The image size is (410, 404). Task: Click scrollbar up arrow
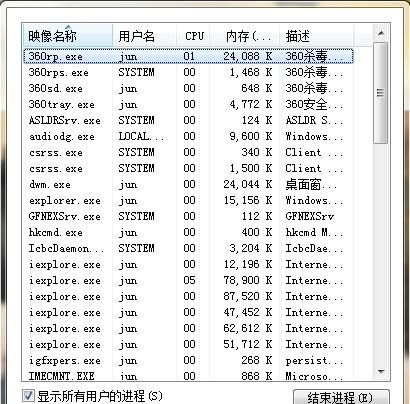(381, 33)
